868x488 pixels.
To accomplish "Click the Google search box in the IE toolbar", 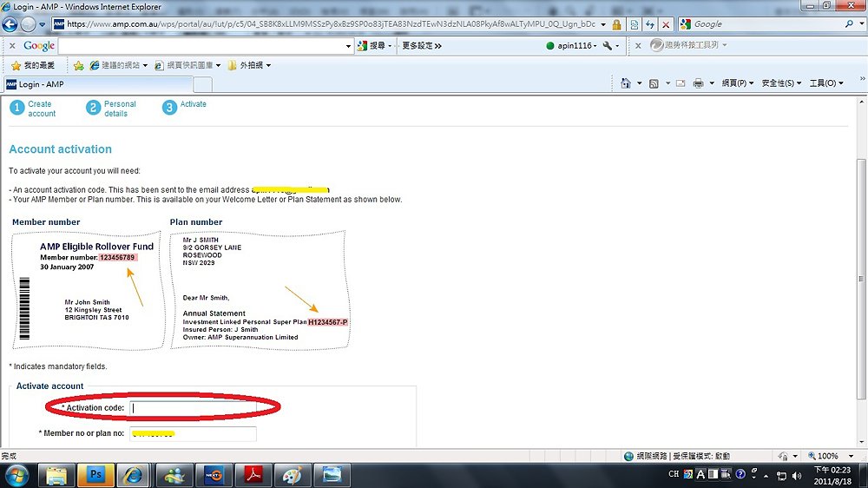I will pos(766,24).
